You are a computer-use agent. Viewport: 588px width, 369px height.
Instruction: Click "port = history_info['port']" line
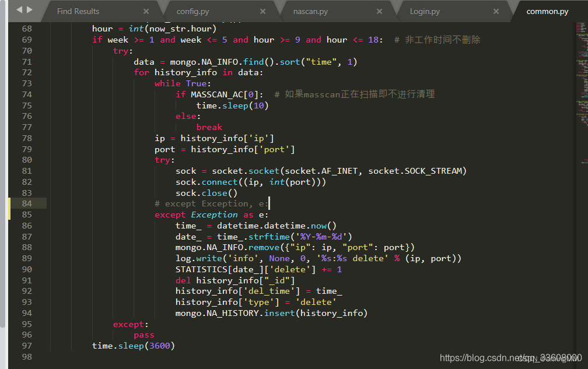225,149
